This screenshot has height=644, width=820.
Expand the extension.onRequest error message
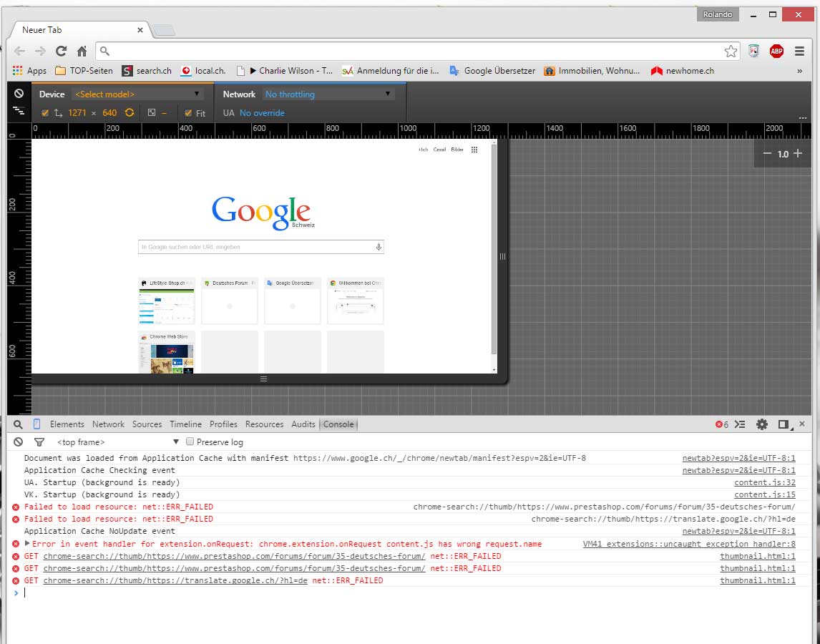pyautogui.click(x=27, y=544)
